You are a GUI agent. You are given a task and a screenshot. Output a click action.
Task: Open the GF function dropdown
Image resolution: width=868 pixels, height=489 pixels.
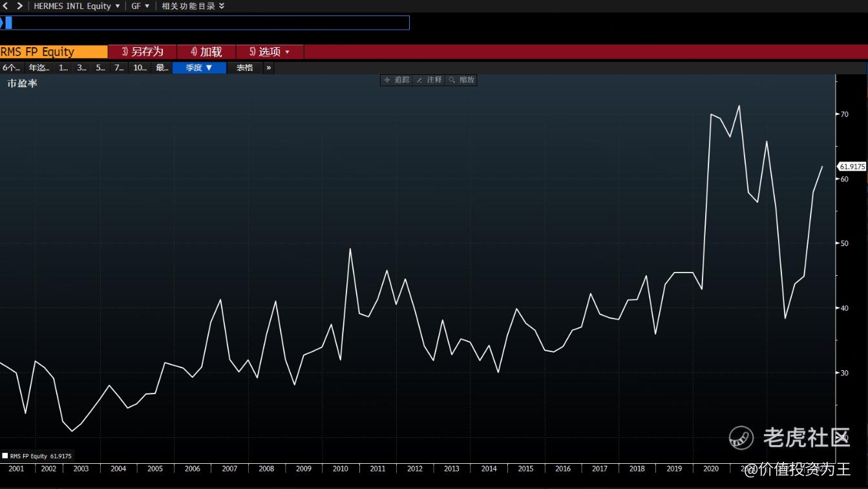click(x=140, y=6)
